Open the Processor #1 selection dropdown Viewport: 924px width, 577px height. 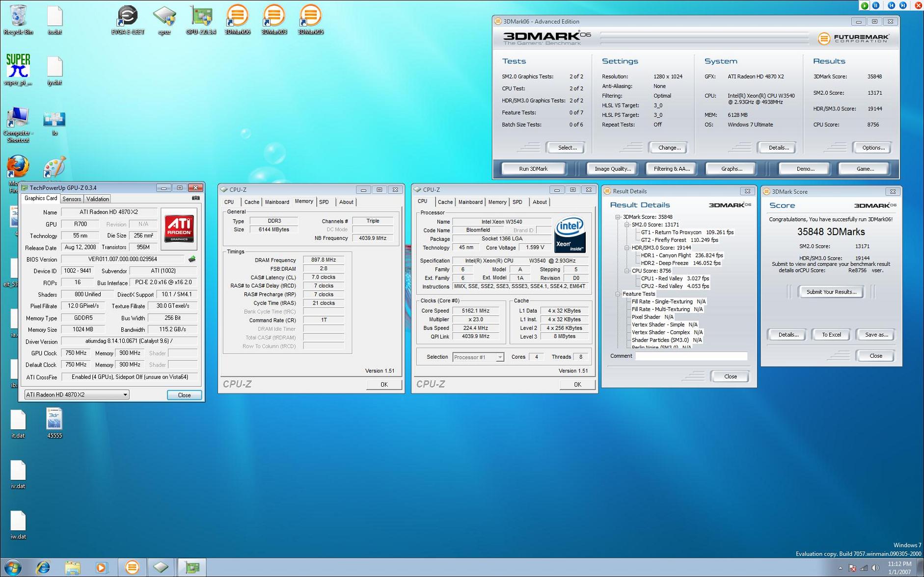(478, 357)
